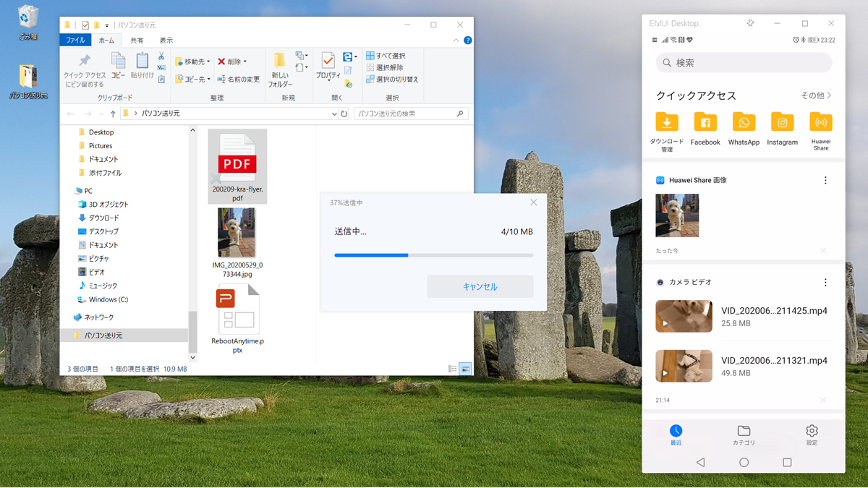Click すべて選択 select all
Image resolution: width=868 pixels, height=488 pixels.
click(x=386, y=56)
